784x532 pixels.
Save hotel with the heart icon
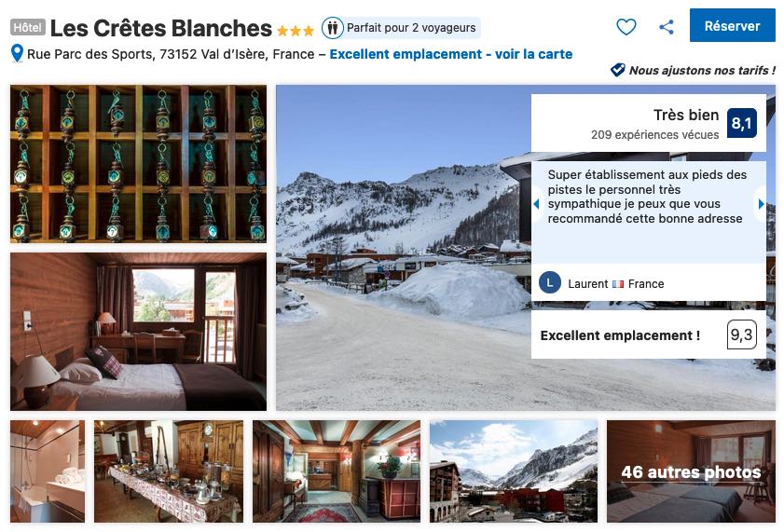tap(626, 26)
